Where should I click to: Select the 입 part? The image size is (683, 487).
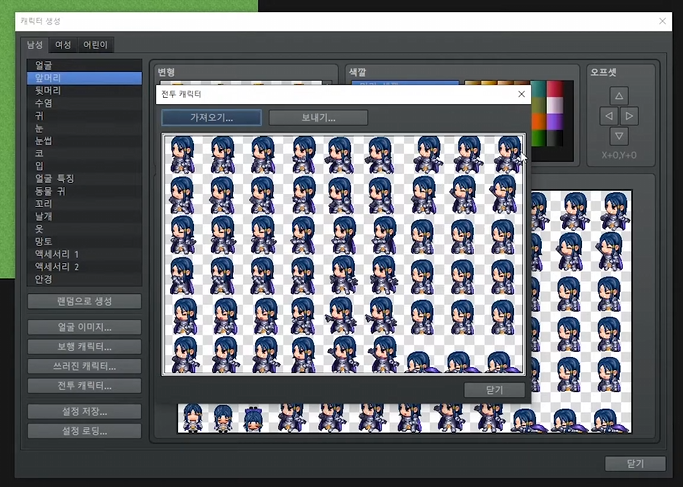[x=85, y=166]
